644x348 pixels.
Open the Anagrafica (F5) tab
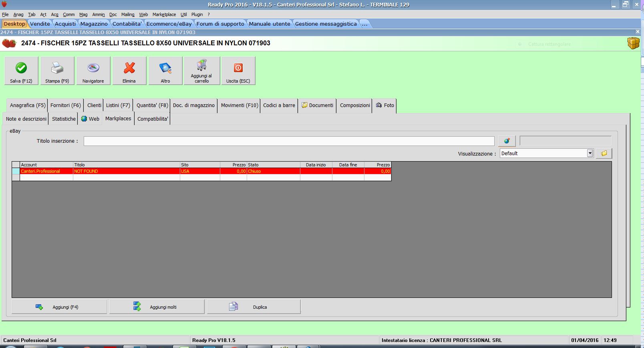28,105
